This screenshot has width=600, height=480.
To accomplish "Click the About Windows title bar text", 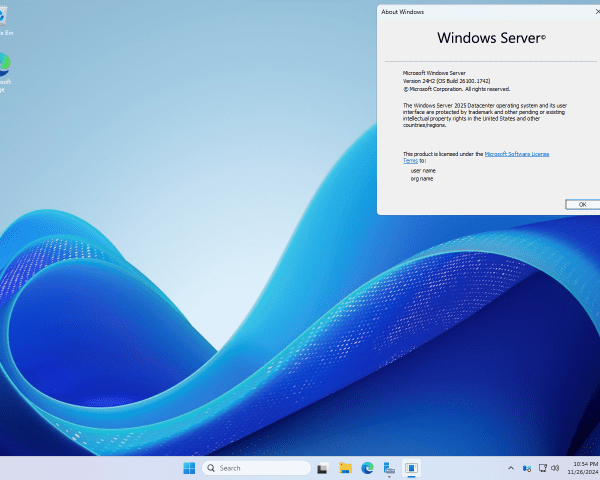I will (x=402, y=12).
